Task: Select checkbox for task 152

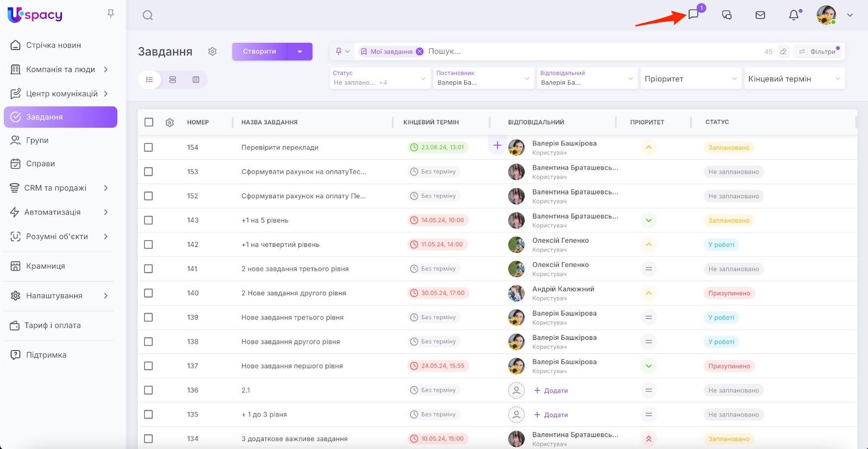Action: pos(149,196)
